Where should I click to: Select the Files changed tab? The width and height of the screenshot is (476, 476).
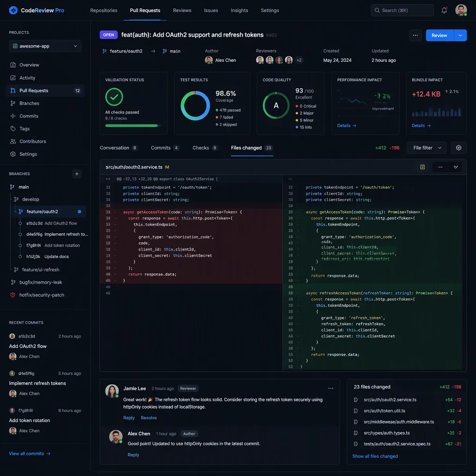click(251, 148)
